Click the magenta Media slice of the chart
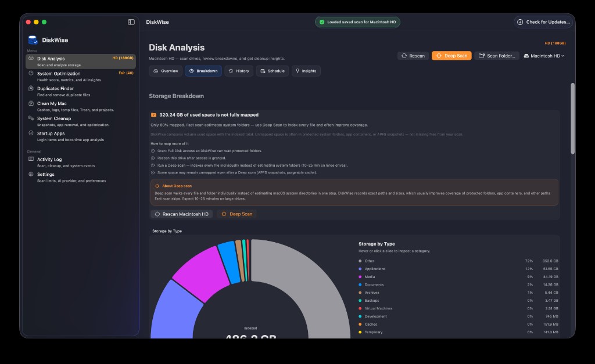The image size is (595, 364). 201,274
